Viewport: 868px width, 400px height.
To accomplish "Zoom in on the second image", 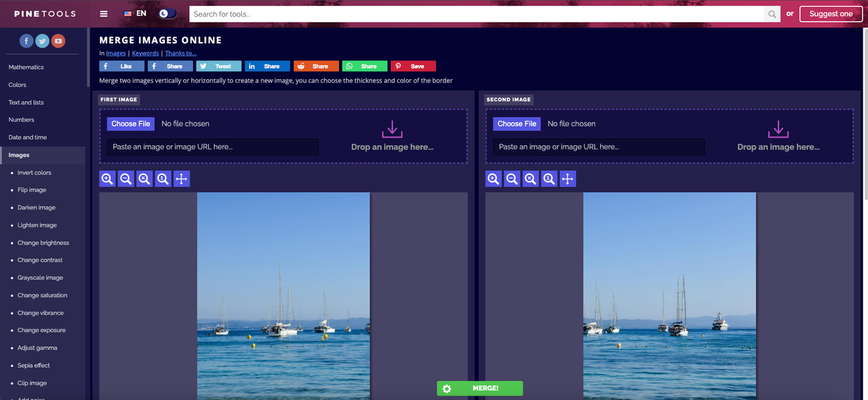I will tap(494, 179).
